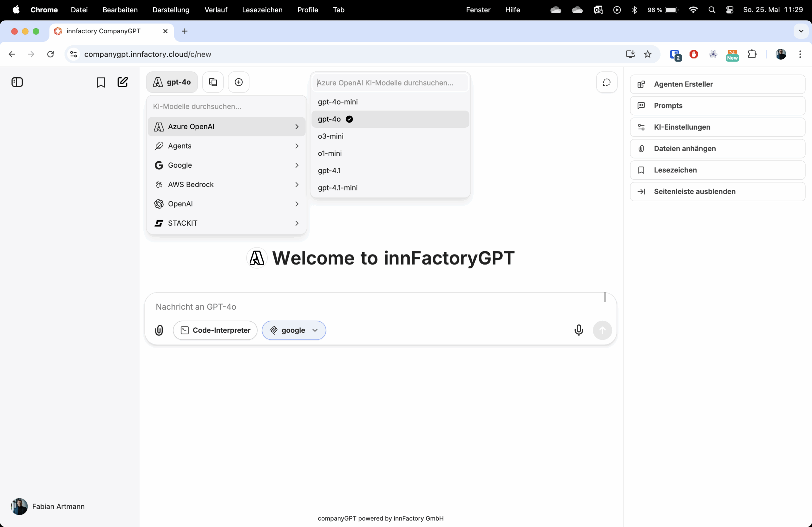Click the presets copy icon button
This screenshot has height=527, width=812.
(213, 82)
